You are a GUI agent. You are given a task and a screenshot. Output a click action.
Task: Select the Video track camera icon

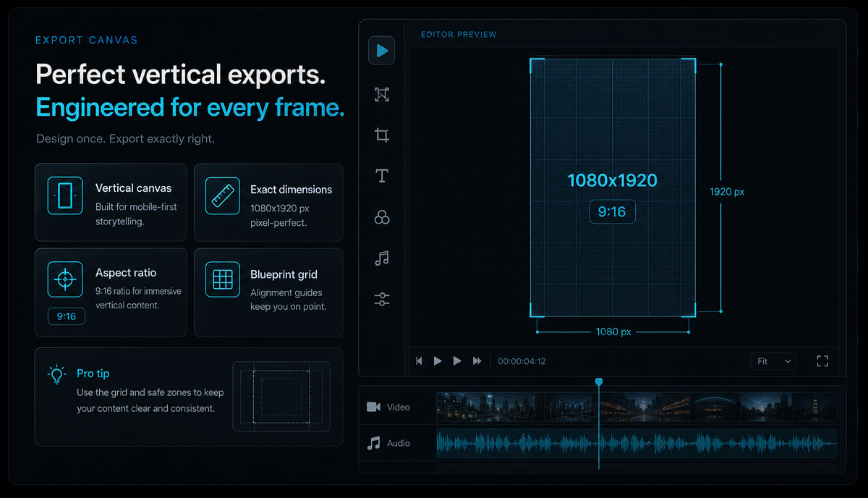tap(373, 407)
